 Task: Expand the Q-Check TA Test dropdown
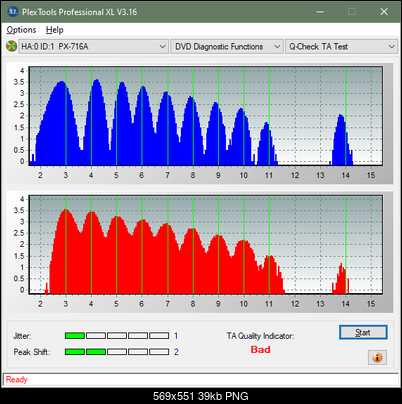click(x=342, y=47)
